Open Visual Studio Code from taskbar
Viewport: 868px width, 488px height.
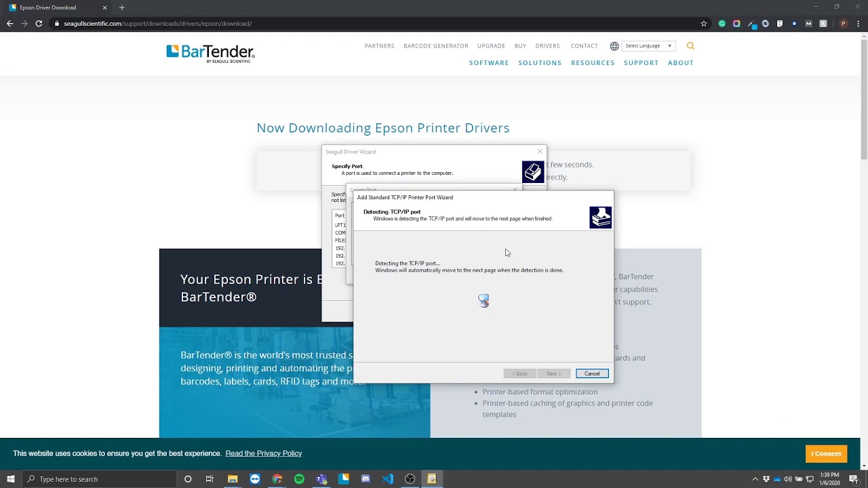tap(388, 479)
